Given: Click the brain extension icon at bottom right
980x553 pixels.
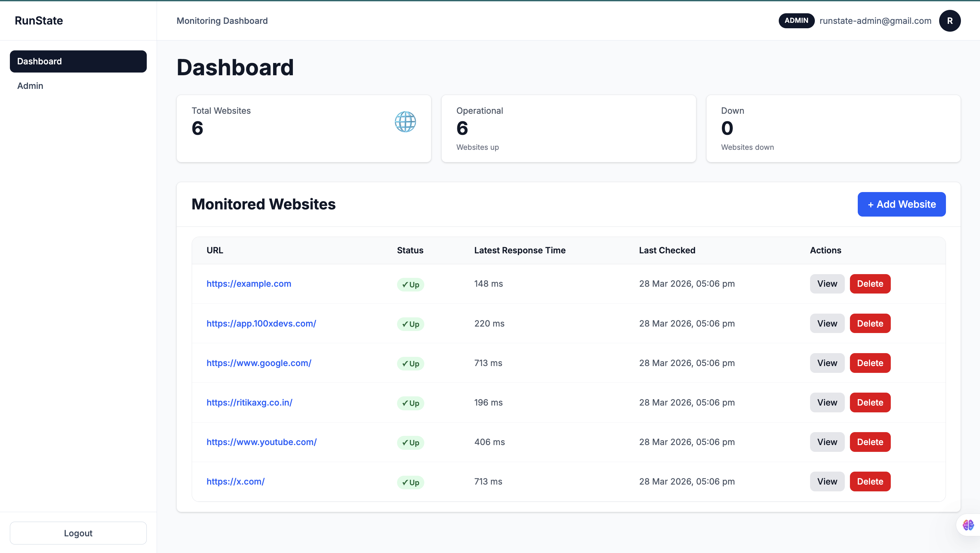Looking at the screenshot, I should tap(968, 525).
